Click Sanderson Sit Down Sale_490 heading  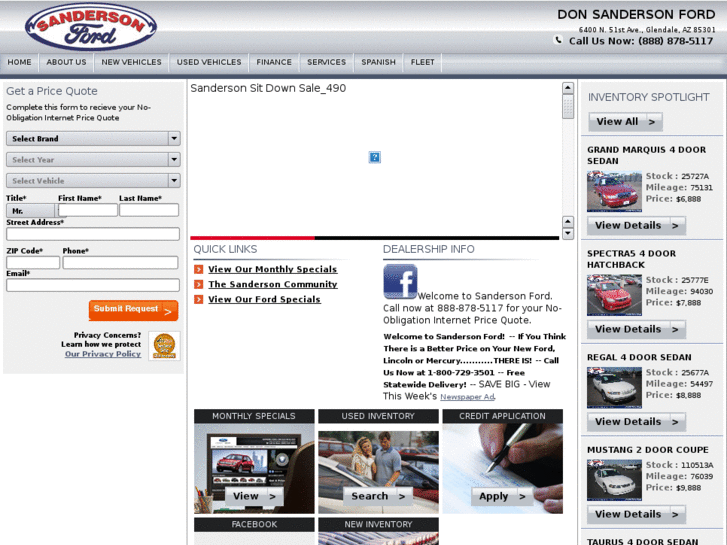pyautogui.click(x=268, y=88)
